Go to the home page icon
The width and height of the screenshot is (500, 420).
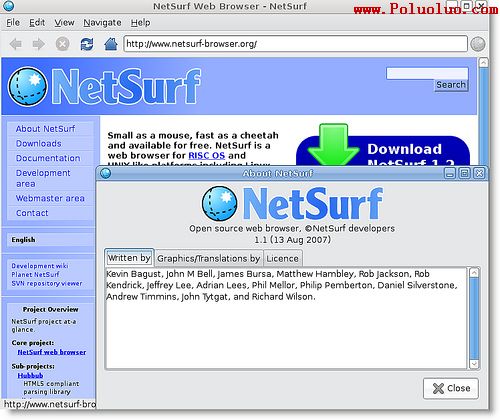click(111, 44)
